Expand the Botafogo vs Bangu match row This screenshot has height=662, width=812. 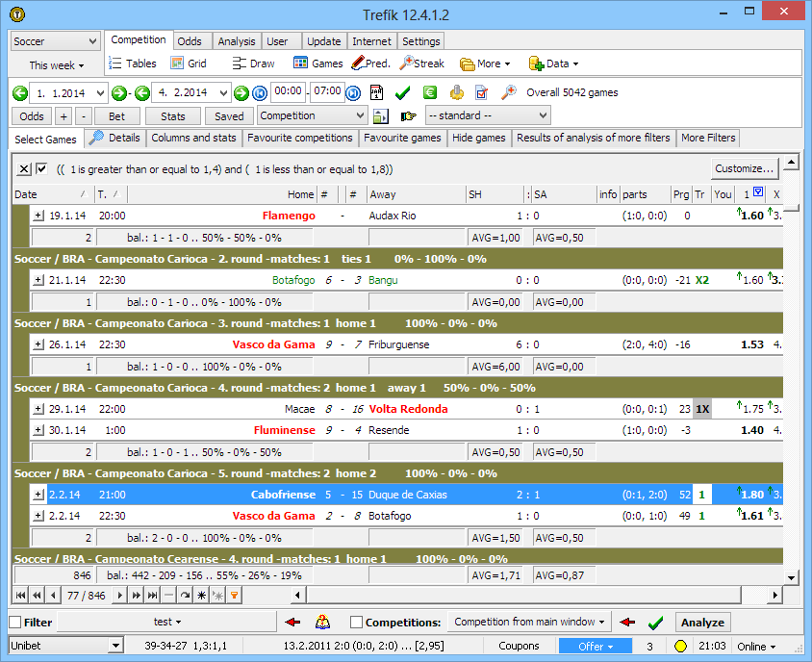[x=38, y=280]
